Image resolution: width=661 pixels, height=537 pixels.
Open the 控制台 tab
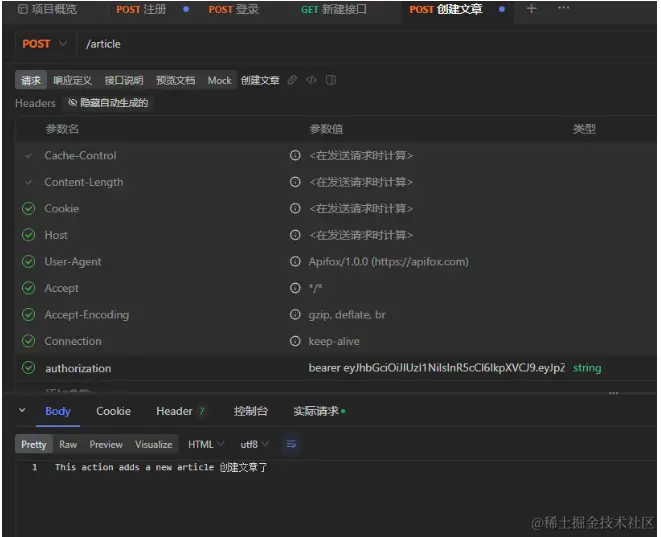point(250,411)
